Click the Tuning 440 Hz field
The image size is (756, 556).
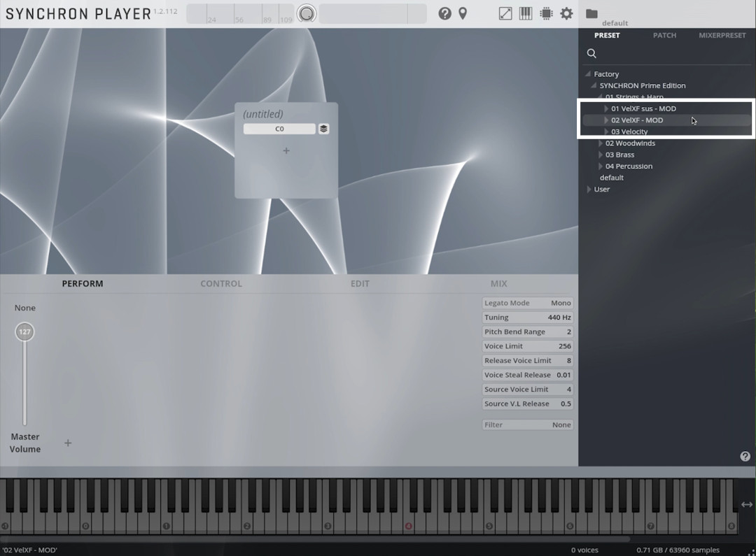pos(528,318)
